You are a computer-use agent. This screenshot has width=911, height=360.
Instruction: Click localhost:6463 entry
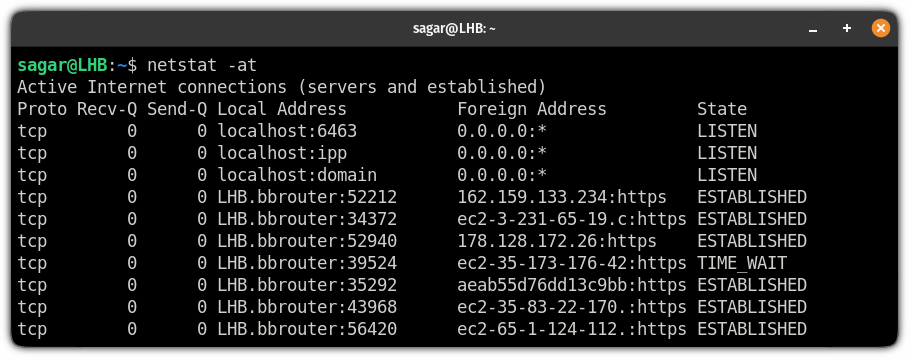[287, 131]
